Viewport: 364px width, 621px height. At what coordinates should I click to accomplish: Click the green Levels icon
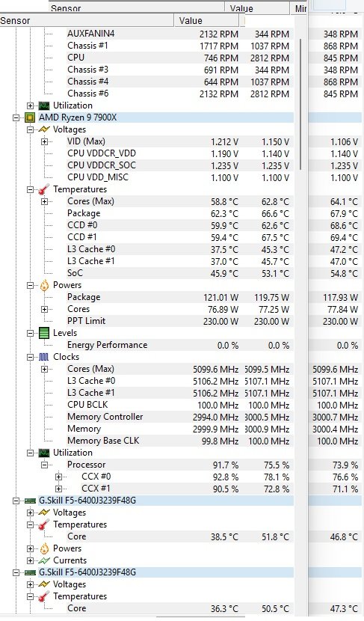[44, 333]
